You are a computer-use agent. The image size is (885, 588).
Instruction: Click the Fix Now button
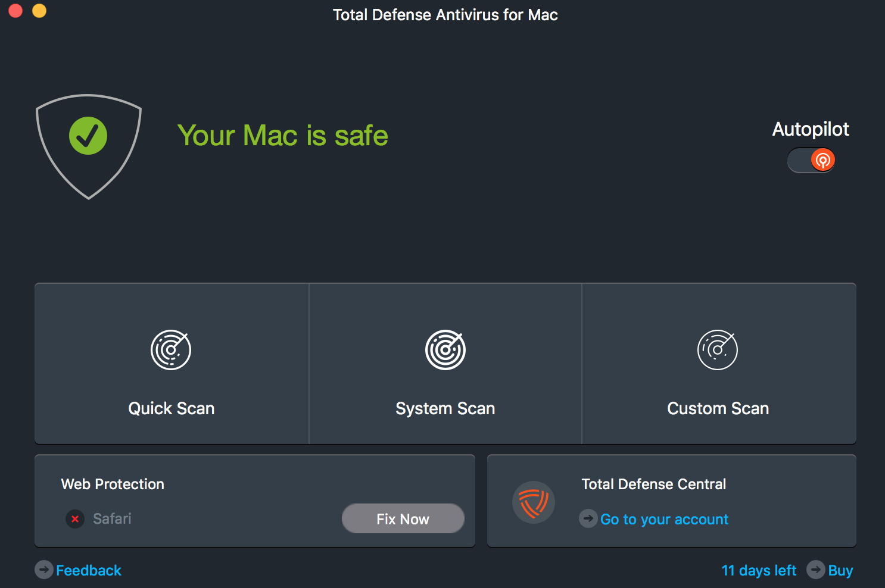(x=403, y=519)
